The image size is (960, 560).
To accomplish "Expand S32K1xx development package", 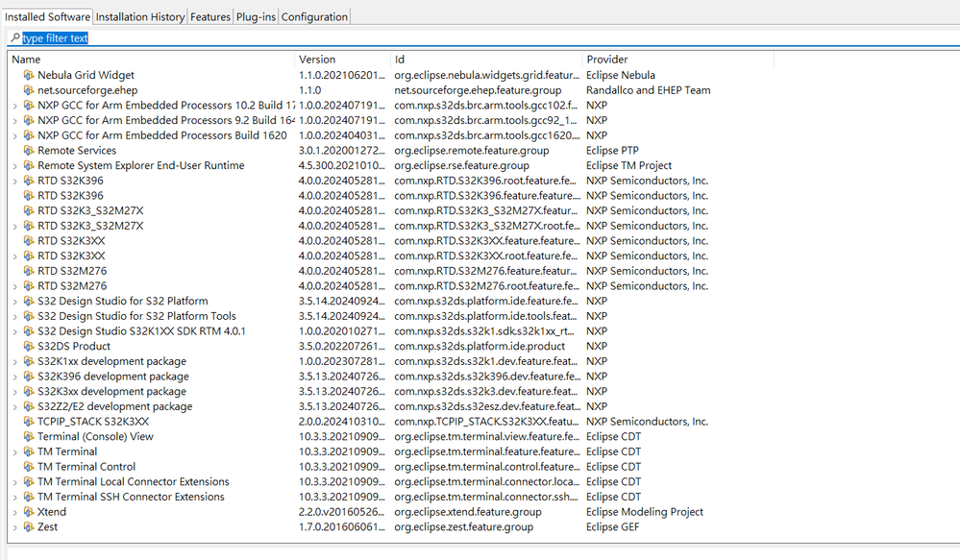I will (x=15, y=361).
